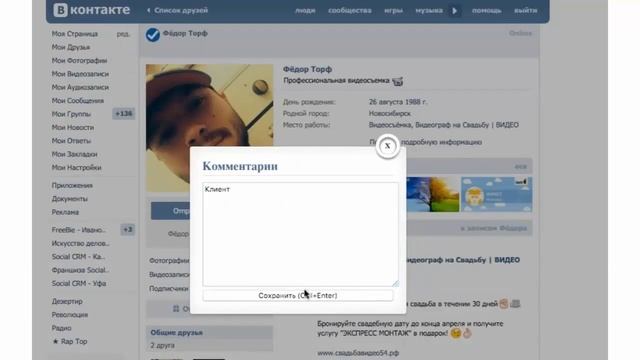Click hometown Новосибирск link
Screen dimensions: 640x360
(x=390, y=113)
